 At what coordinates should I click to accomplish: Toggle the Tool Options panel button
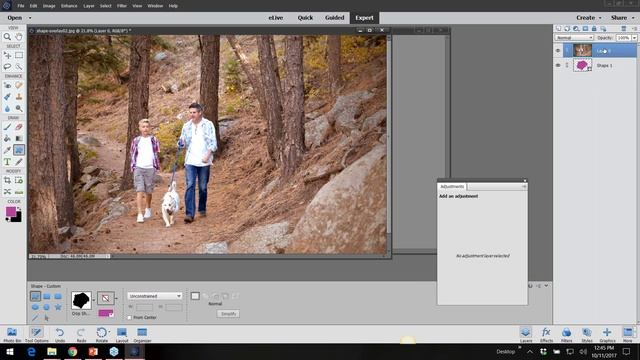pyautogui.click(x=36, y=335)
